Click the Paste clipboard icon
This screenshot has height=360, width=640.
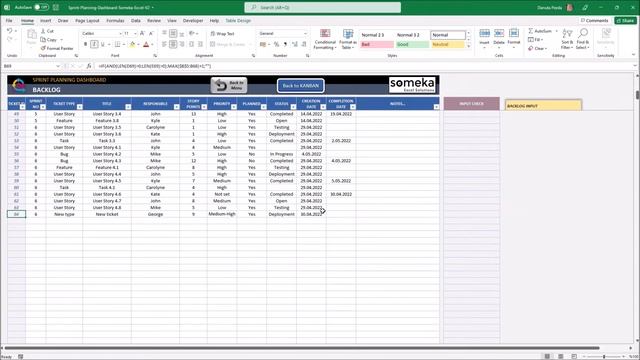pyautogui.click(x=31, y=35)
